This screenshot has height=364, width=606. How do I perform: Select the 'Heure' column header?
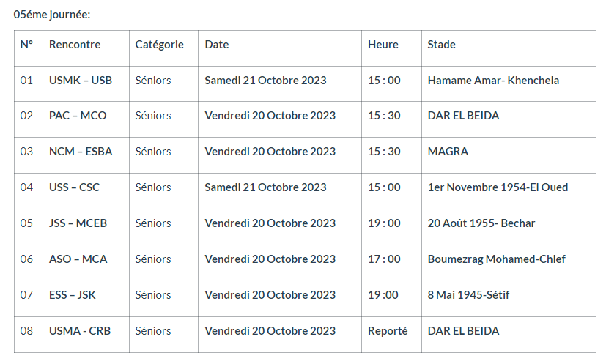(x=383, y=45)
